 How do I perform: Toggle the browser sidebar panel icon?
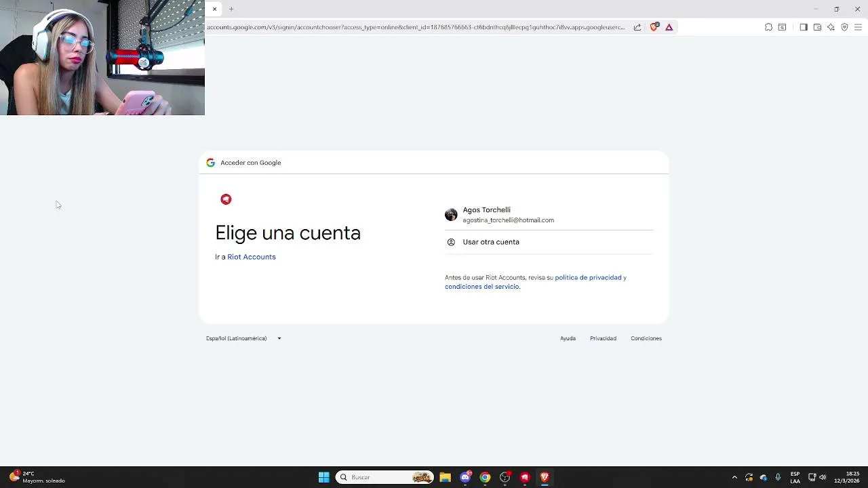(804, 27)
